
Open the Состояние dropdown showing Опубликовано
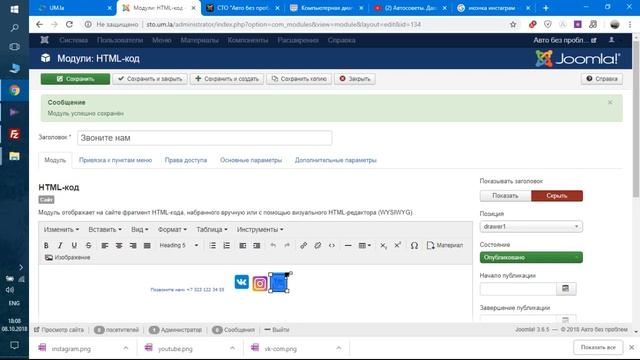(x=531, y=258)
